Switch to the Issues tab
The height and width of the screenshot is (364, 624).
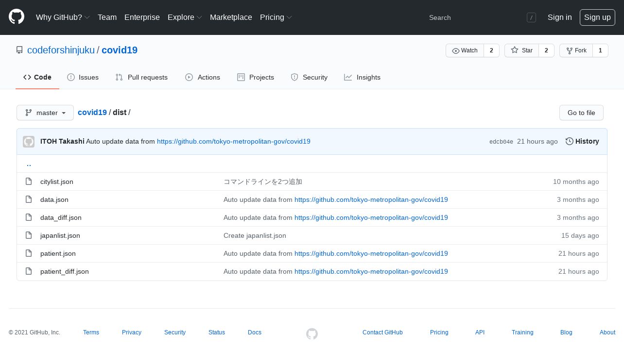pos(83,77)
